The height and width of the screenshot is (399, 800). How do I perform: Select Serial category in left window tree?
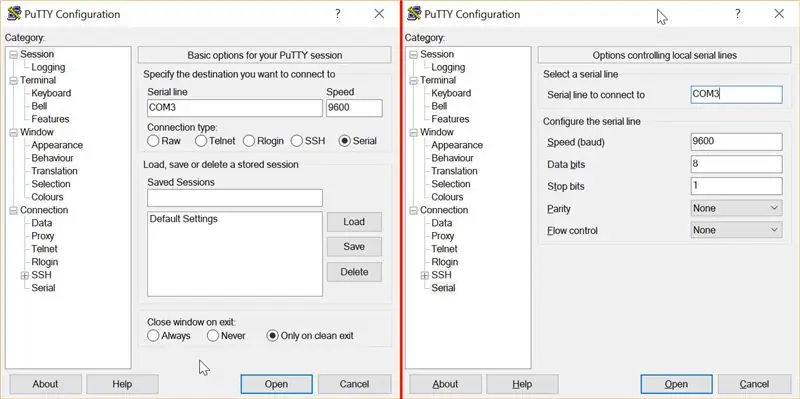pyautogui.click(x=43, y=288)
